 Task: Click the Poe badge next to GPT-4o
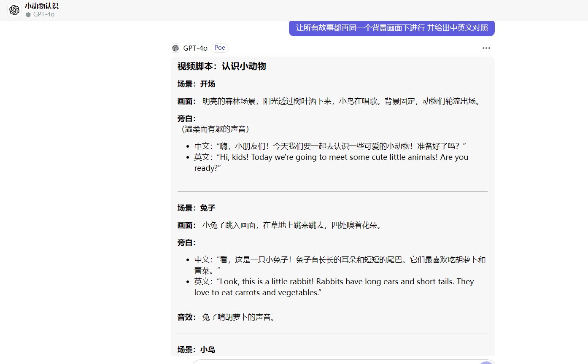[220, 48]
